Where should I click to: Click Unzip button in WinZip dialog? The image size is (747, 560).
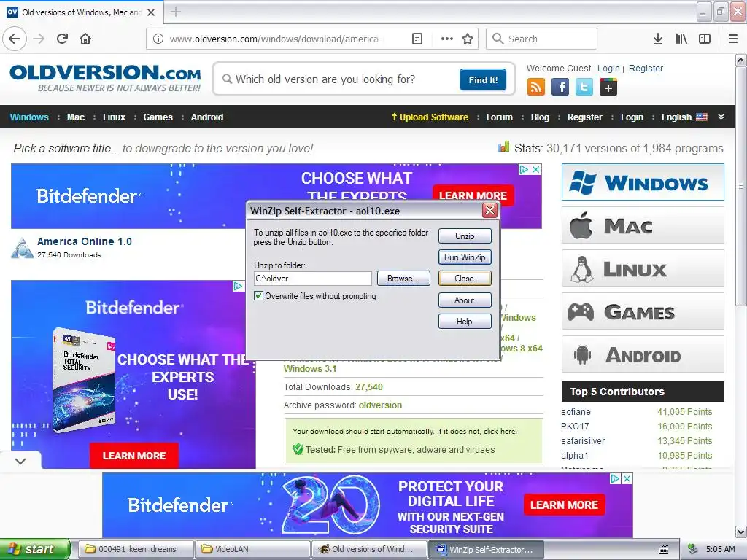(465, 236)
